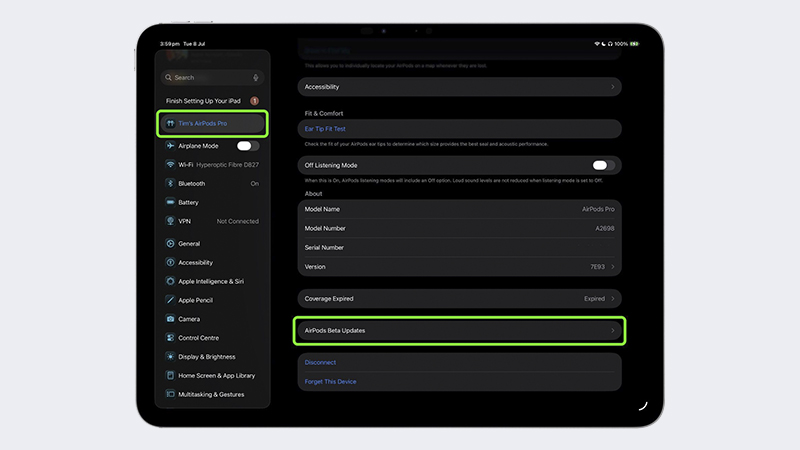Expand the Version 7E93 row
The height and width of the screenshot is (450, 800).
click(x=460, y=267)
